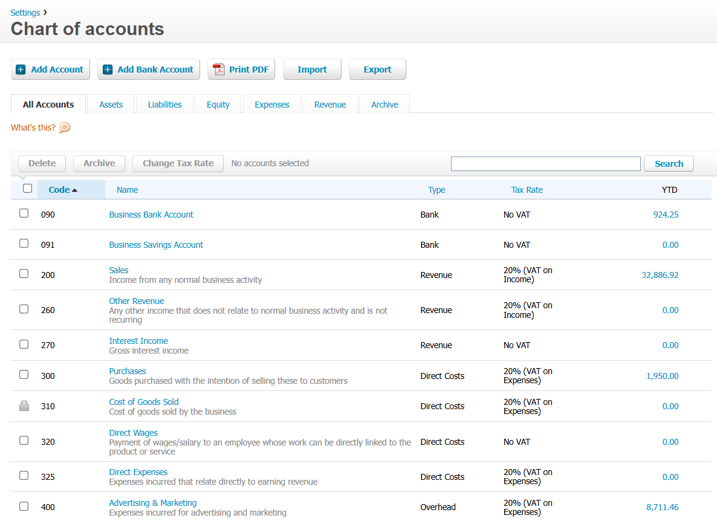
Task: Click the 'No accounts selected' status text
Action: (270, 163)
